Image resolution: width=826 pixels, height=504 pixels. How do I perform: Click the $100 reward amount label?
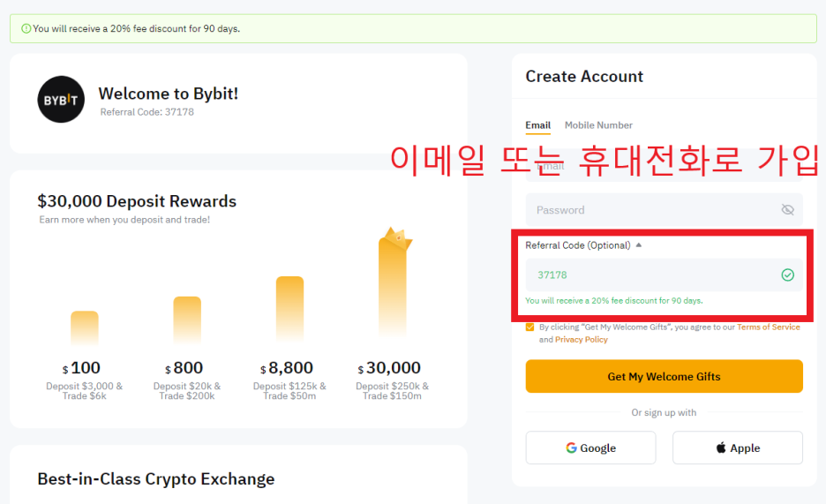click(x=81, y=367)
